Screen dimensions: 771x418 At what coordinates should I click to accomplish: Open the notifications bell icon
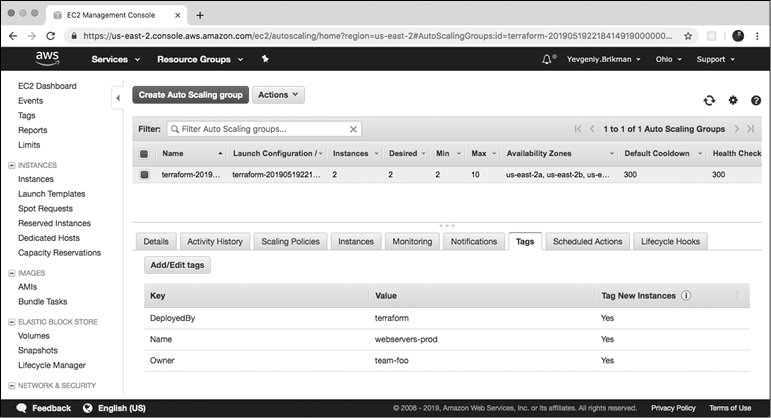coord(547,59)
